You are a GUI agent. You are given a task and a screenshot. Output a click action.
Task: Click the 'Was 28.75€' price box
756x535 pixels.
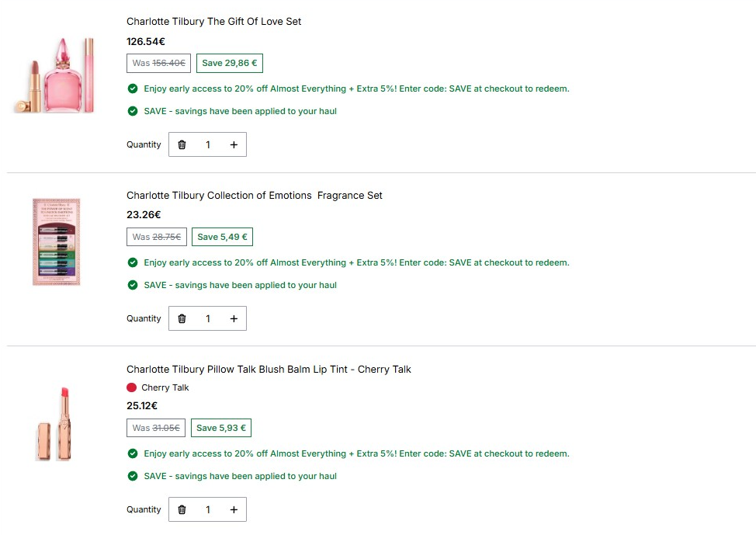click(x=157, y=237)
